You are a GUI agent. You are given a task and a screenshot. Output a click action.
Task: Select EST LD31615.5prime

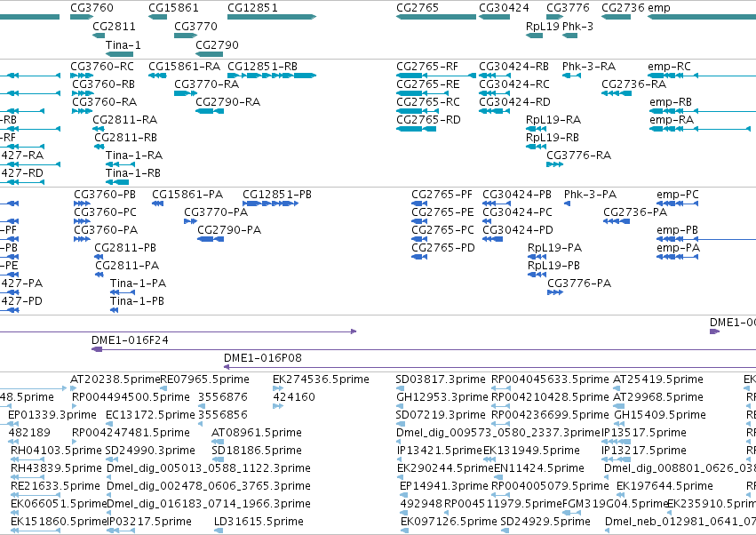point(219,531)
